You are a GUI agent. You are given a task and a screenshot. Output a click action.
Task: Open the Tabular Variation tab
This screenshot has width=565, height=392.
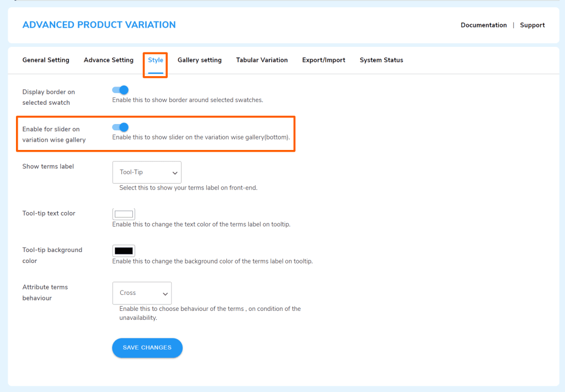(262, 60)
